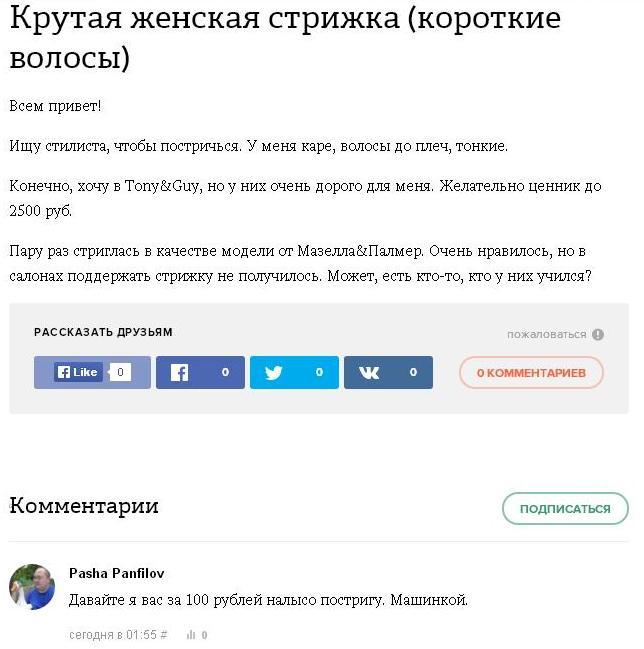This screenshot has width=644, height=649.
Task: Click the 'пожаловаться' complaint link
Action: (546, 335)
